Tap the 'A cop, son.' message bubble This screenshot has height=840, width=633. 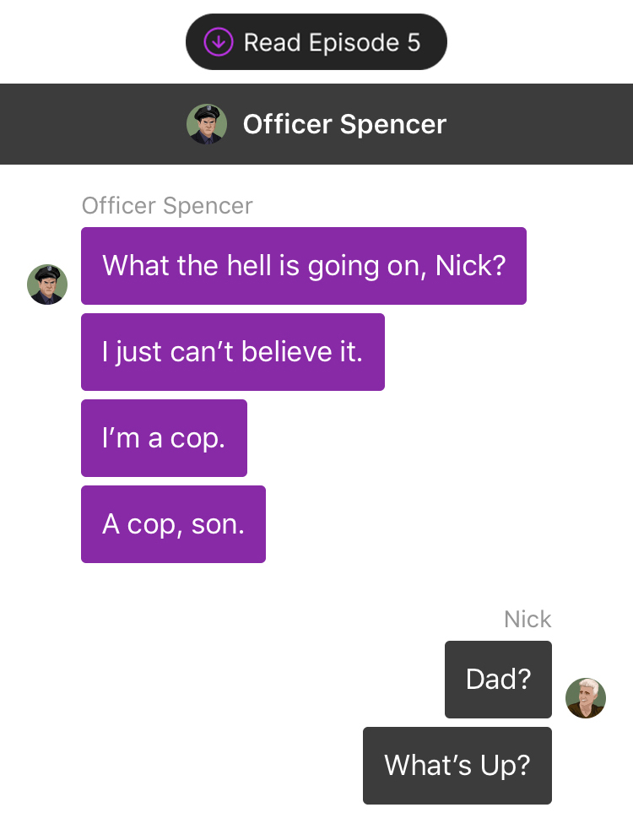pyautogui.click(x=174, y=524)
